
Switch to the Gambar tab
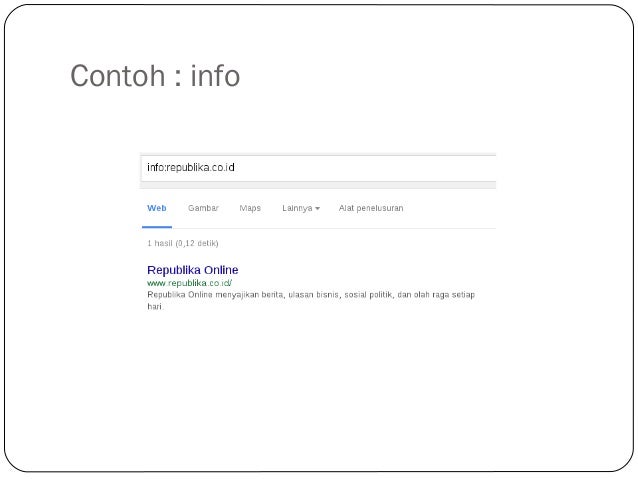click(x=203, y=208)
